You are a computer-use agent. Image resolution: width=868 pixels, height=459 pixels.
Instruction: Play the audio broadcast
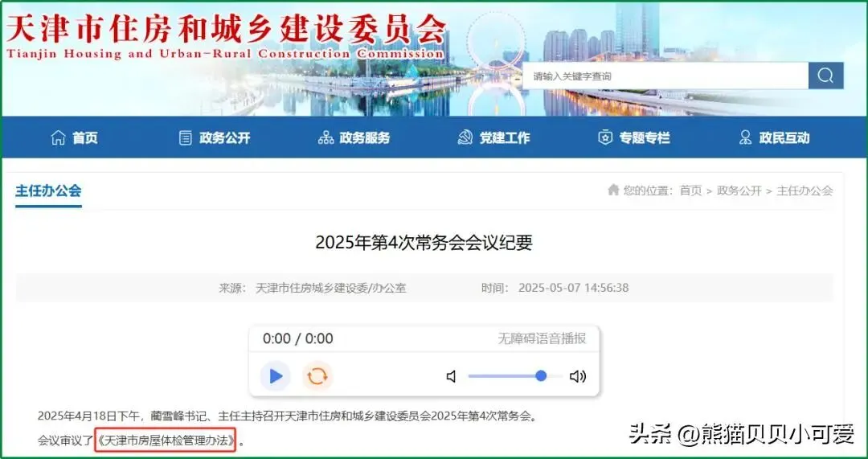[x=275, y=376]
